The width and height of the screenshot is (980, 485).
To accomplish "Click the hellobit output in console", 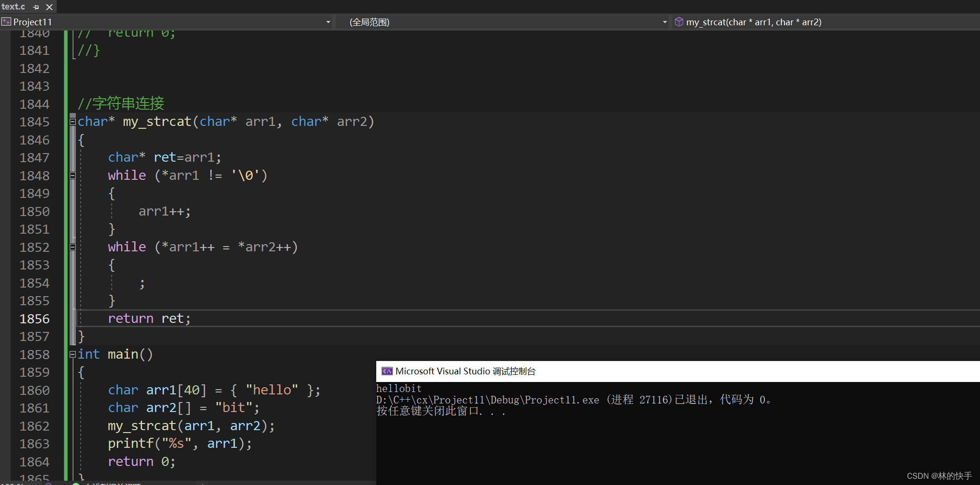I will point(399,389).
